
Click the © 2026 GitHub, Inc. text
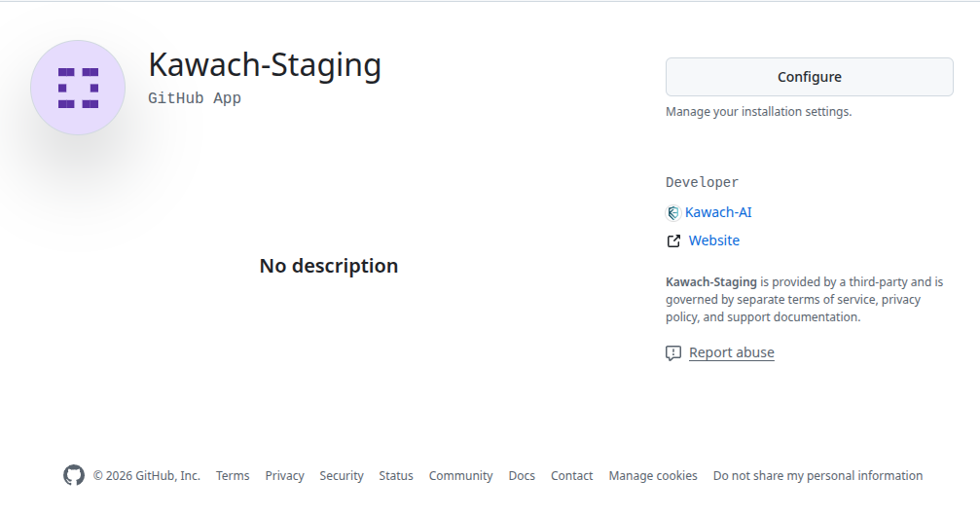pos(146,476)
